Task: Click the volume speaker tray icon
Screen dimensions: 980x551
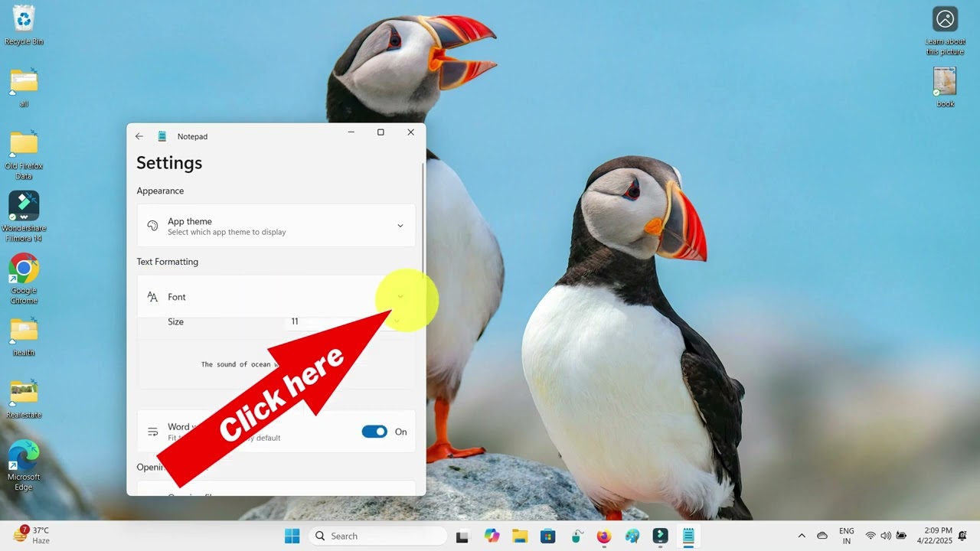Action: (886, 536)
